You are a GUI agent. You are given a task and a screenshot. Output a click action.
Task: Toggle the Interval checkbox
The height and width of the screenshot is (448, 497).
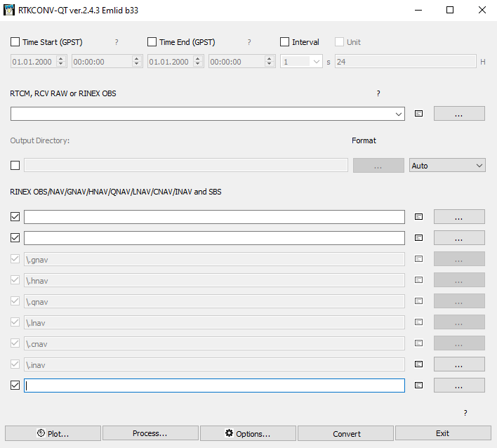tap(284, 42)
